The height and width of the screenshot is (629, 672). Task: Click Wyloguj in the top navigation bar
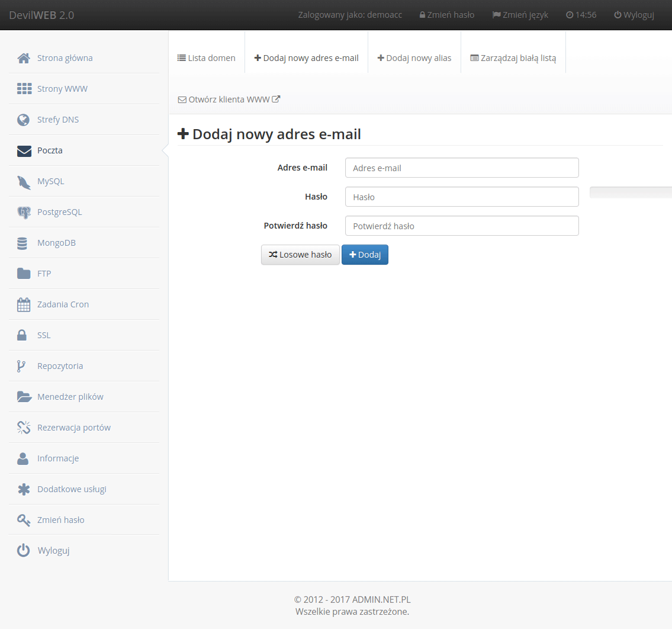(634, 15)
